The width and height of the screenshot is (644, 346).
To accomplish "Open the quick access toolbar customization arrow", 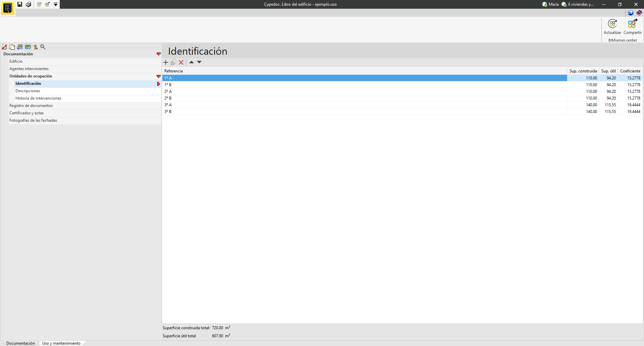I will [x=56, y=4].
